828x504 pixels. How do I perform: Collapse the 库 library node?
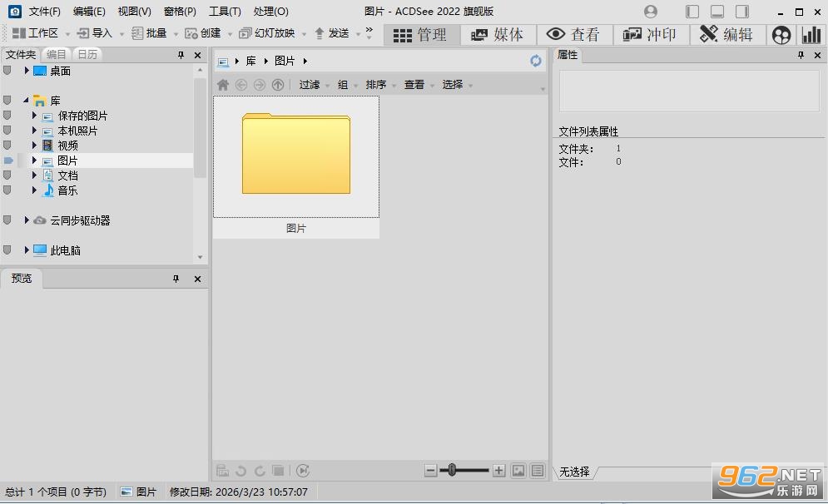[x=26, y=100]
